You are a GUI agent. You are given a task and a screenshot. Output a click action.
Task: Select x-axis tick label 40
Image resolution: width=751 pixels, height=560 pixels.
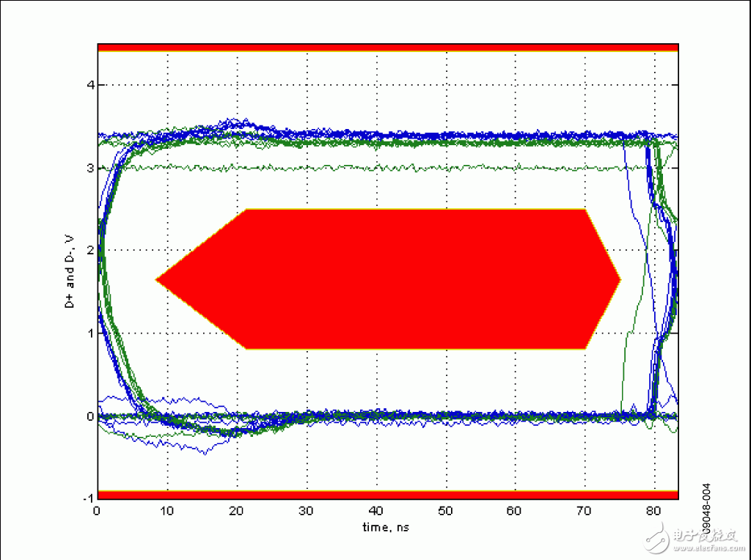click(376, 511)
